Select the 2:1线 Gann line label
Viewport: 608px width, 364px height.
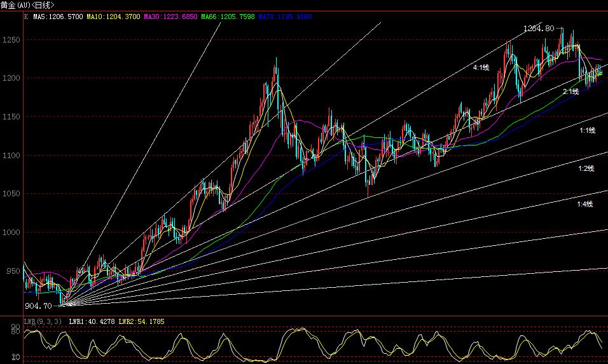[570, 91]
